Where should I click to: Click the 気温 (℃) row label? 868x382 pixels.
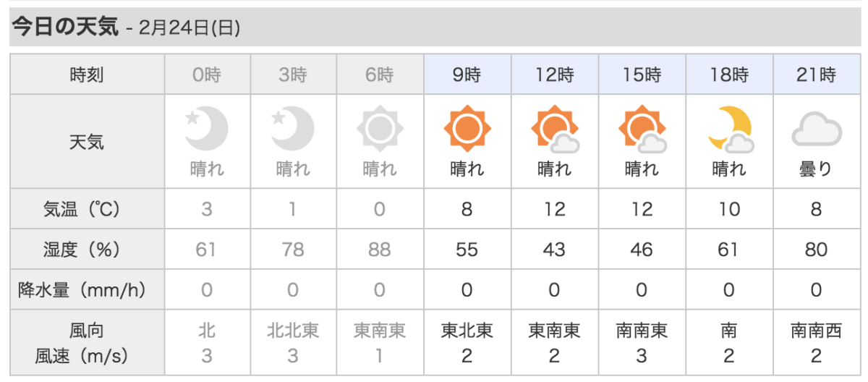click(x=87, y=210)
